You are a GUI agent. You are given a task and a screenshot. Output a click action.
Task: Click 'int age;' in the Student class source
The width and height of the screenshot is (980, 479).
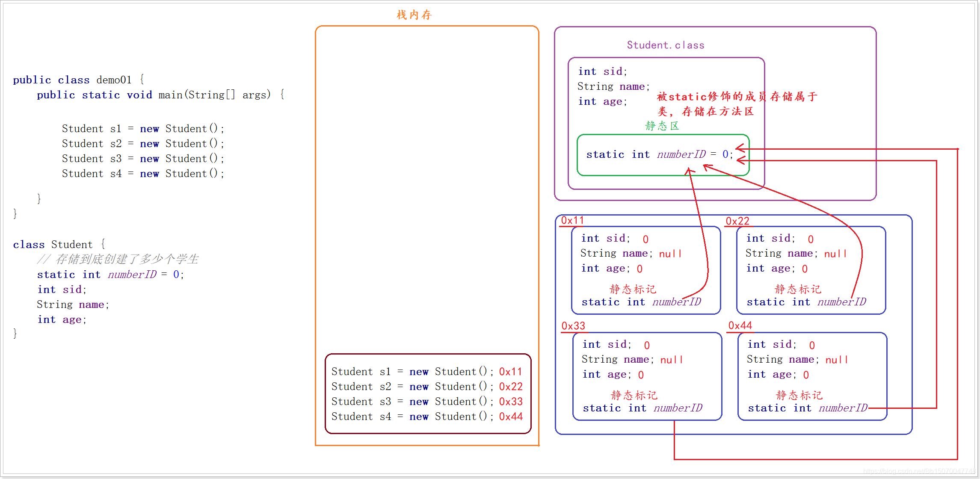tap(62, 319)
